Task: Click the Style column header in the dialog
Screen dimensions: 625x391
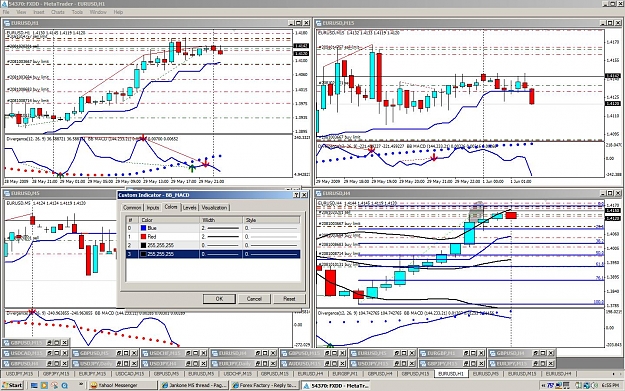Action: click(x=271, y=220)
